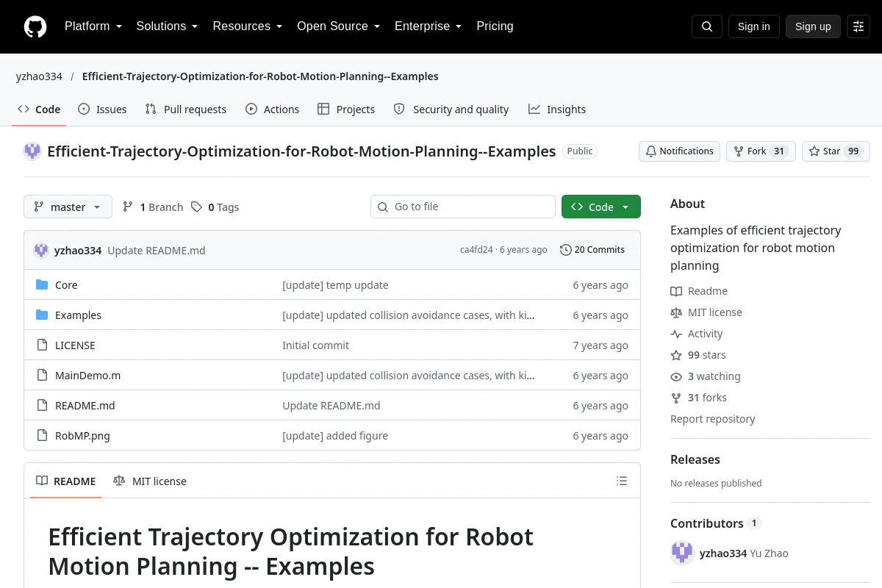Click the star icon beside 99 stars
Viewport: 882px width, 588px height.
pos(676,355)
